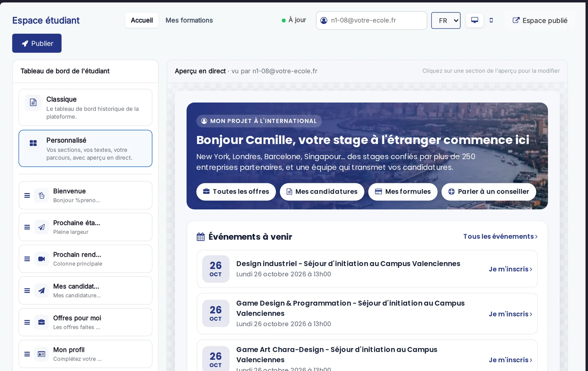This screenshot has height=371, width=588.
Task: Click the Publier button
Action: coord(37,43)
